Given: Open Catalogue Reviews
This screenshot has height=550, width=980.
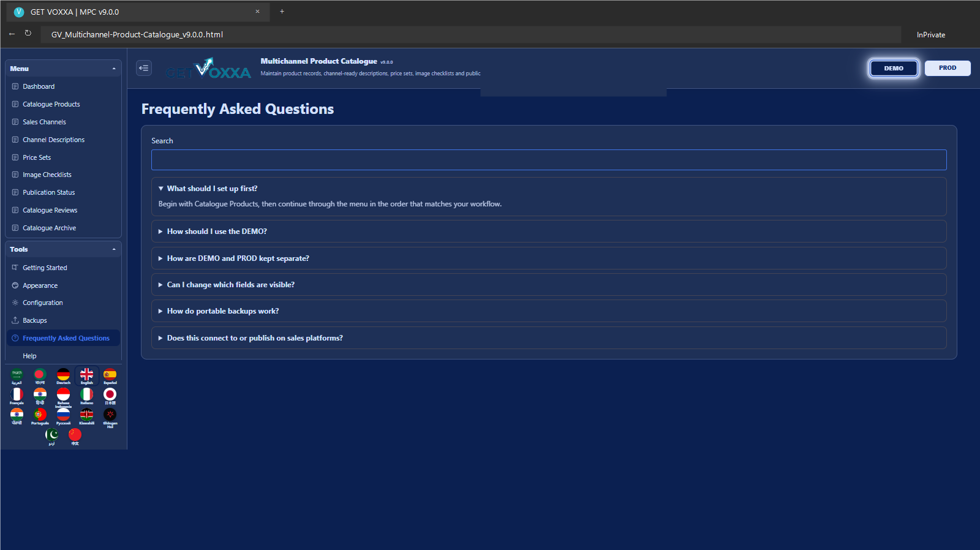Looking at the screenshot, I should coord(63,210).
